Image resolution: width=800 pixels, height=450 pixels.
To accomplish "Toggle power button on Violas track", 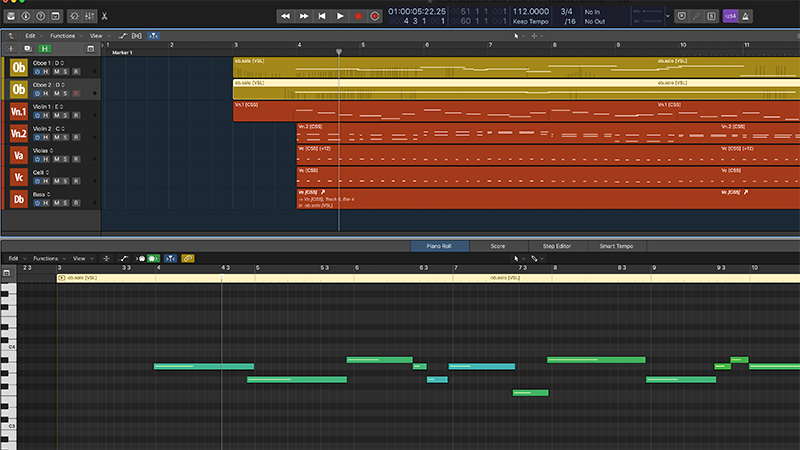I will coord(37,160).
